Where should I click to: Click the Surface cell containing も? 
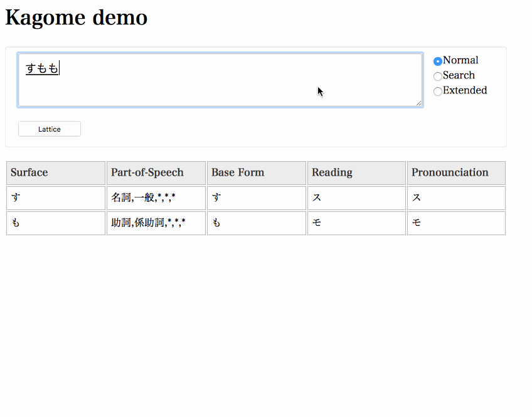pyautogui.click(x=55, y=223)
